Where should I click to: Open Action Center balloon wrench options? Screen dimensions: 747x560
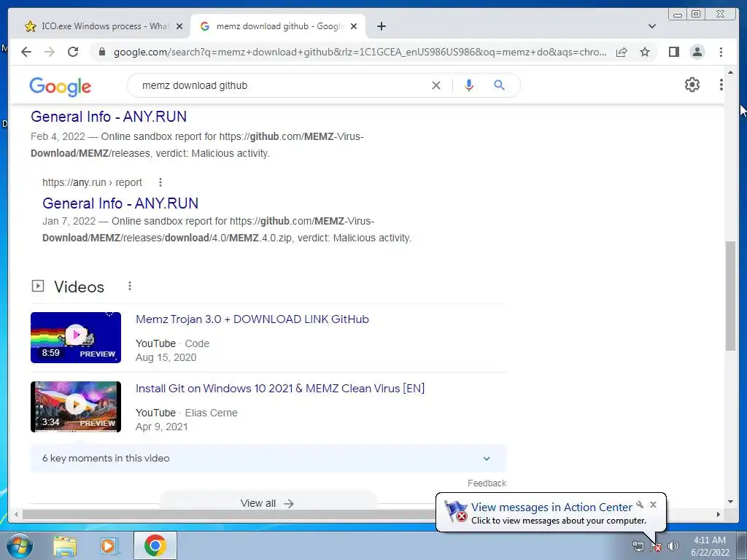[640, 505]
